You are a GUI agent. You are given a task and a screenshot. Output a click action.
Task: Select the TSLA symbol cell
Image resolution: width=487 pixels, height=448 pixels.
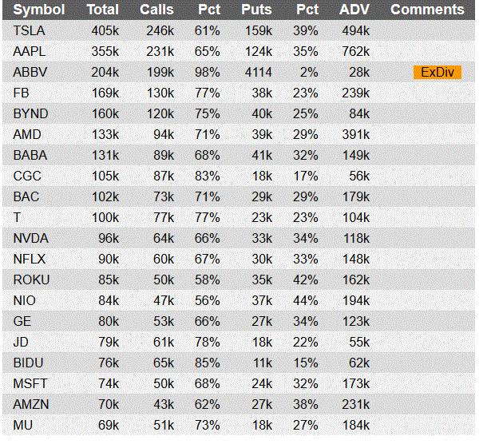click(x=30, y=31)
